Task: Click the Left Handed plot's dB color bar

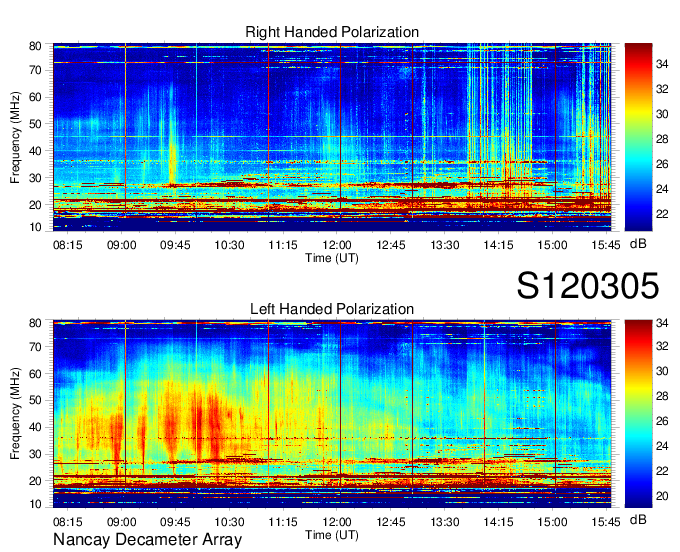Action: [x=638, y=414]
